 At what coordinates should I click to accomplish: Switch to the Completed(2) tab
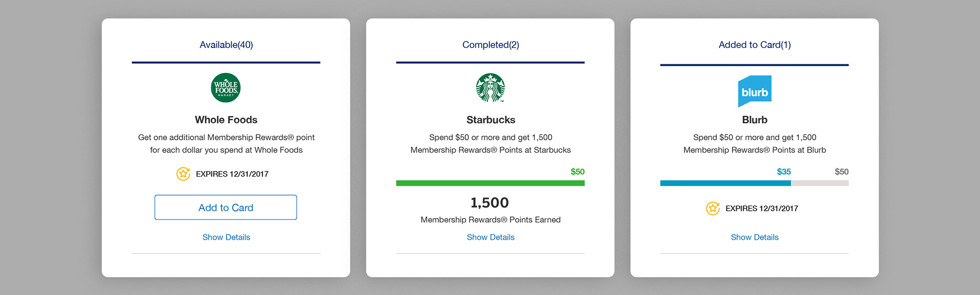coord(491,45)
